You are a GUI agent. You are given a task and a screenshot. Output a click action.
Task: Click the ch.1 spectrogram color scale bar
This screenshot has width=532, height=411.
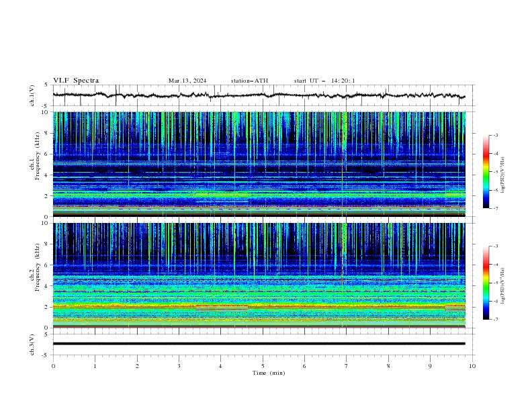(x=486, y=172)
